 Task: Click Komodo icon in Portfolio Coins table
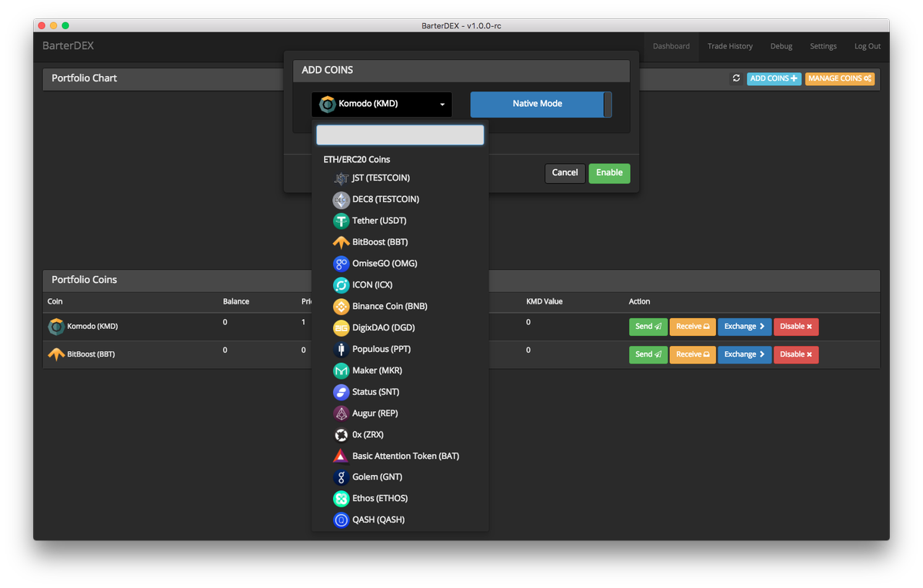pos(56,327)
